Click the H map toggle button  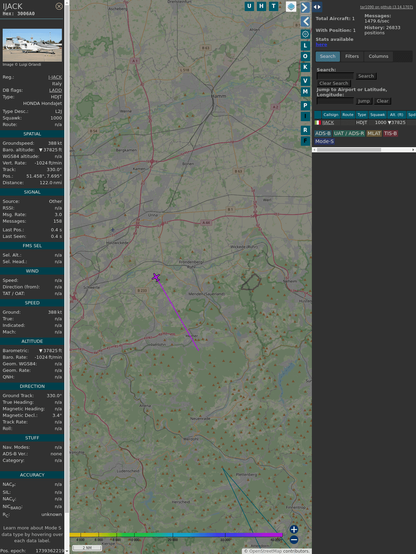click(261, 6)
